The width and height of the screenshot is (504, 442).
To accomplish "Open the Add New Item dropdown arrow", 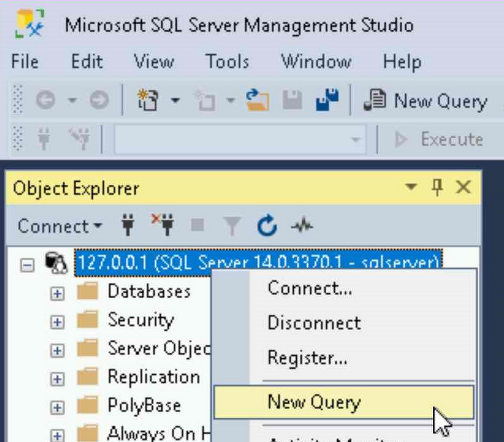I will click(x=230, y=100).
